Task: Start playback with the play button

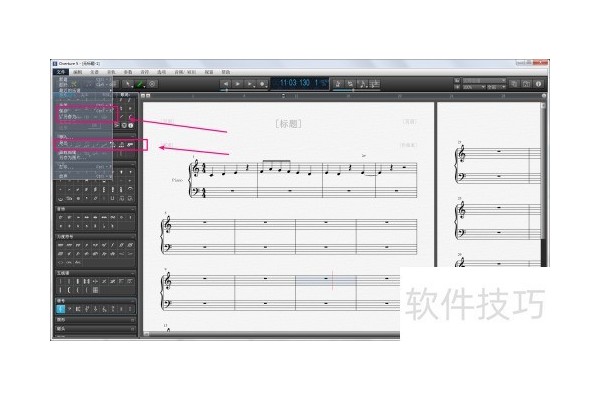Action: 238,83
